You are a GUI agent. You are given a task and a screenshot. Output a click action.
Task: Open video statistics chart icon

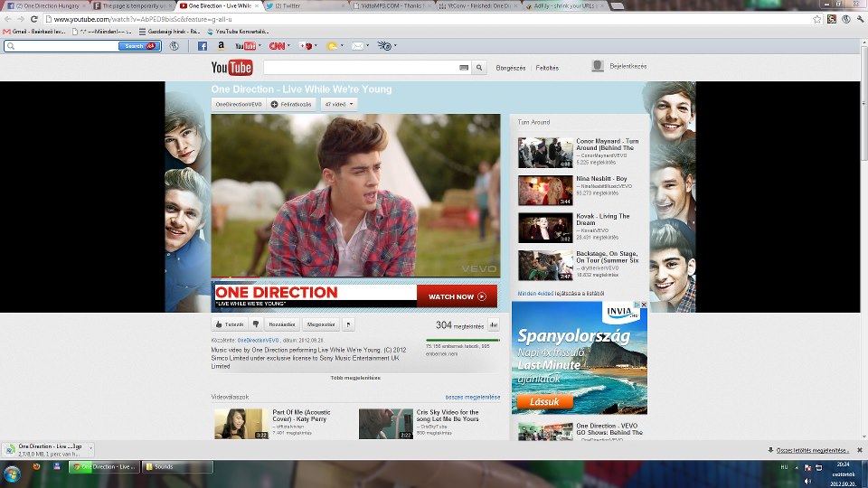pos(494,324)
